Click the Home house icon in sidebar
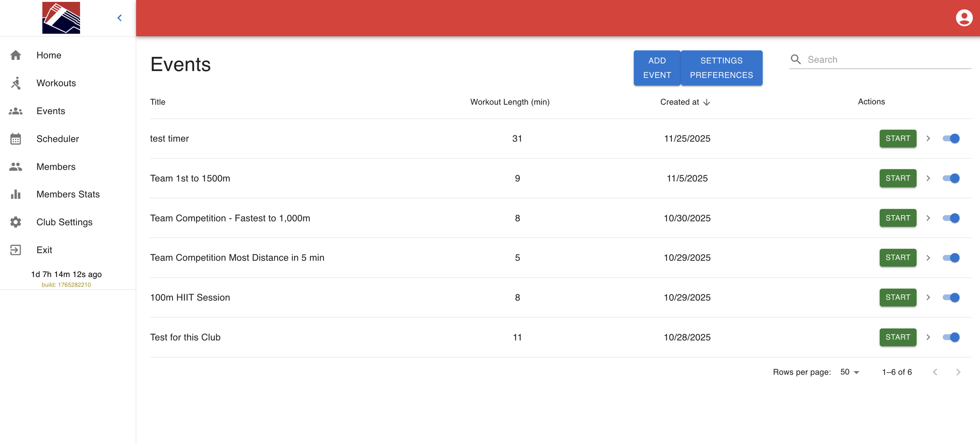 [16, 55]
